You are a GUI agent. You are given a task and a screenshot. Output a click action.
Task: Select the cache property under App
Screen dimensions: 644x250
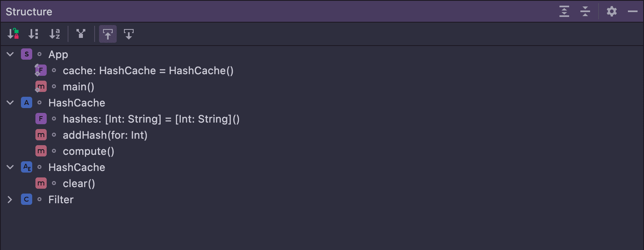(x=148, y=71)
